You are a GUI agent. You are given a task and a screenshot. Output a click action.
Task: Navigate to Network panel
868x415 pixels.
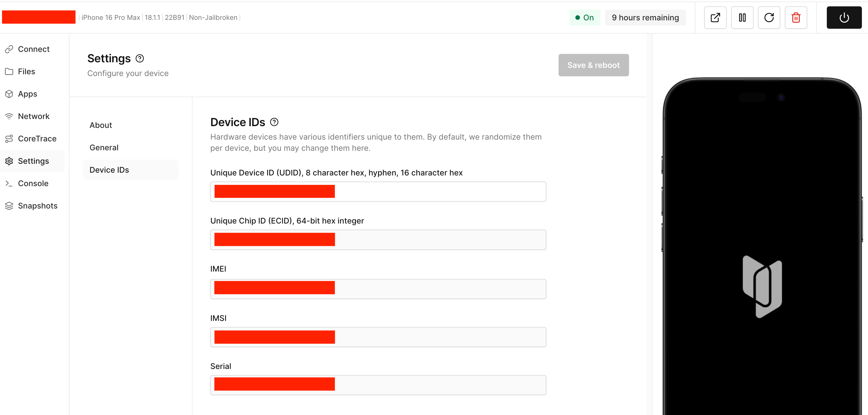coord(33,116)
